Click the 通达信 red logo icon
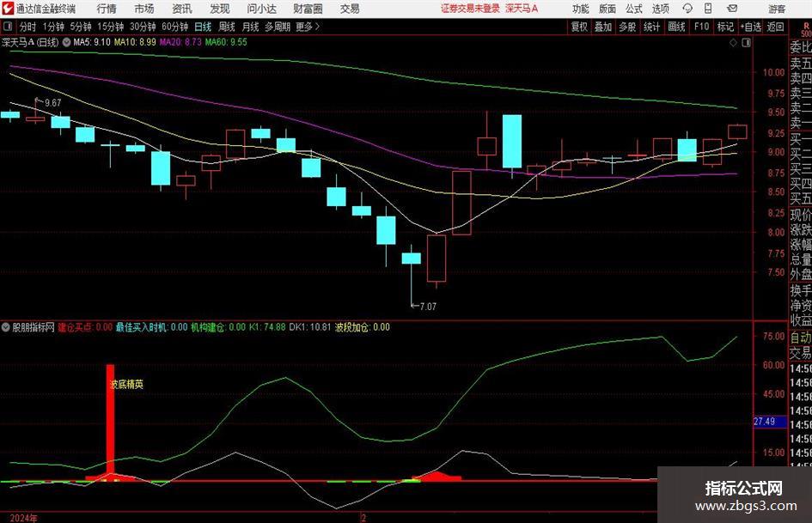This screenshot has height=523, width=812. click(x=8, y=9)
